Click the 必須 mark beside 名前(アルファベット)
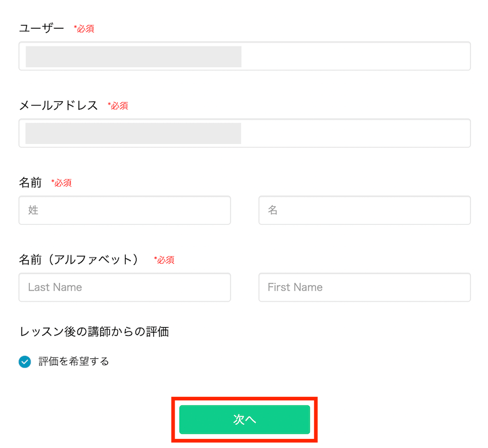 pyautogui.click(x=164, y=260)
